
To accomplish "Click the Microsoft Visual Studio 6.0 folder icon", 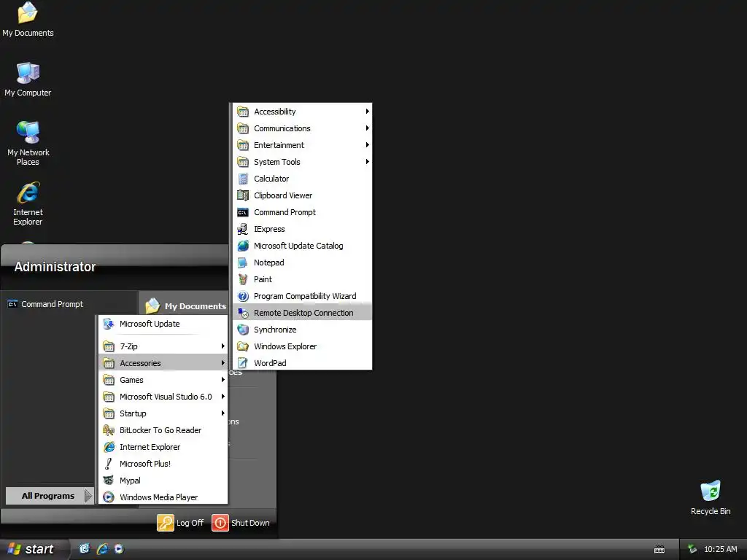I will point(109,397).
